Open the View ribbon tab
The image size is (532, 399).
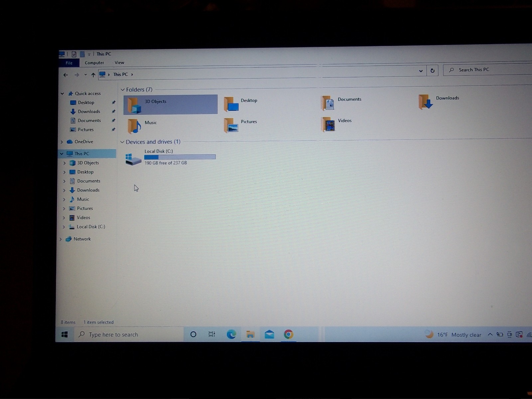click(x=119, y=63)
